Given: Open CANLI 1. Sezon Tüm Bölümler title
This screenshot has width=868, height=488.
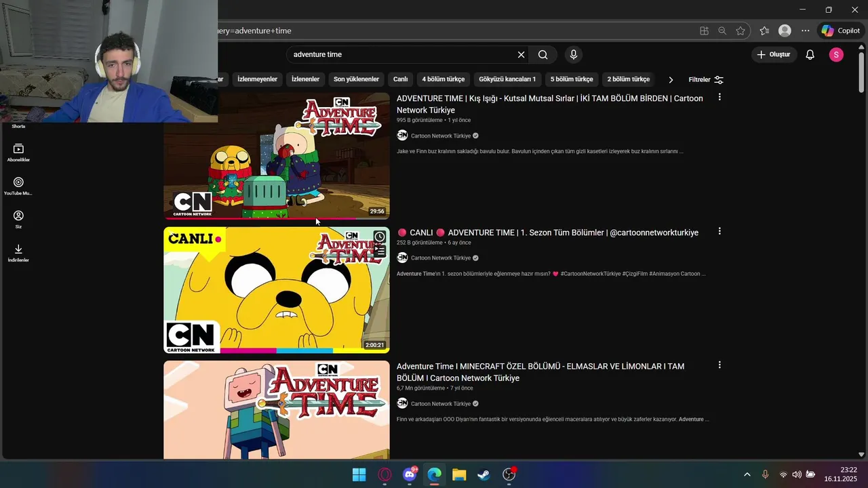Looking at the screenshot, I should [547, 232].
